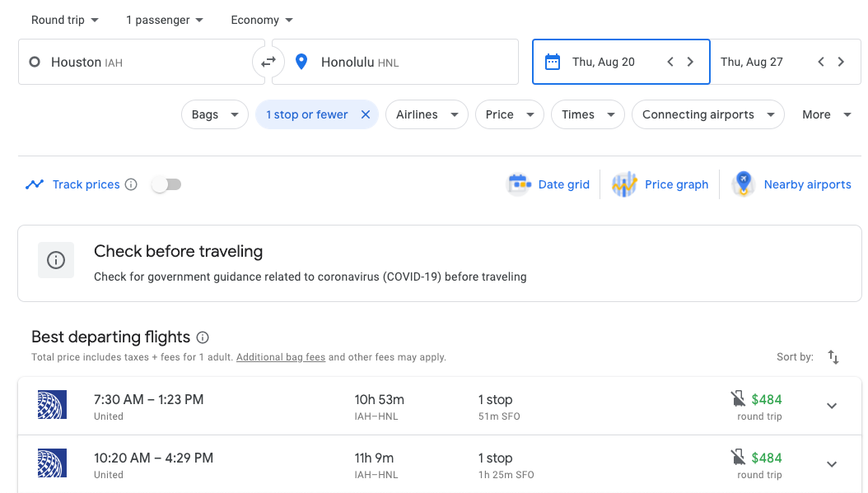Click the Additional bag fees link
The width and height of the screenshot is (868, 493).
(281, 357)
